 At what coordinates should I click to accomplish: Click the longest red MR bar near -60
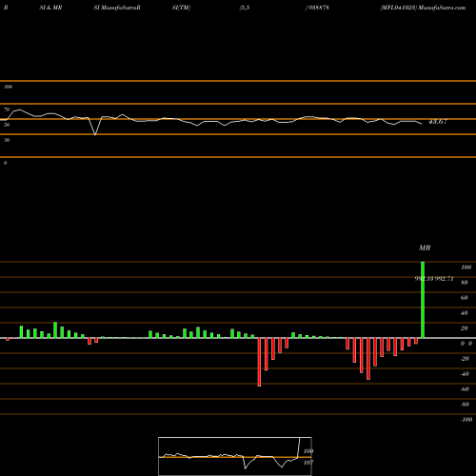pos(259,362)
